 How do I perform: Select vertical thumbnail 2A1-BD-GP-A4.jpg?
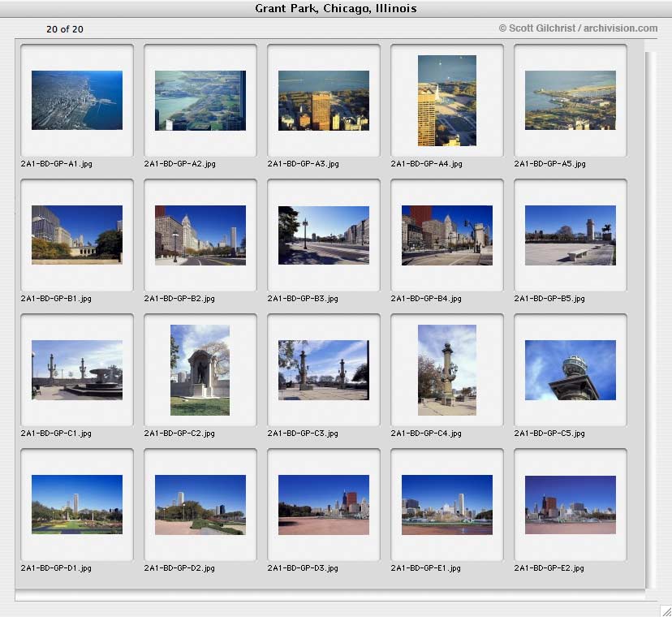click(447, 101)
